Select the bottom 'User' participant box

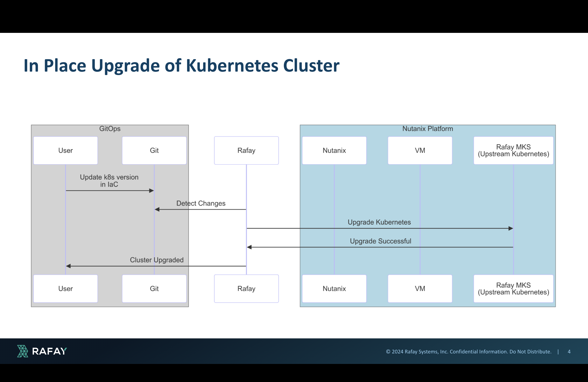pyautogui.click(x=66, y=289)
